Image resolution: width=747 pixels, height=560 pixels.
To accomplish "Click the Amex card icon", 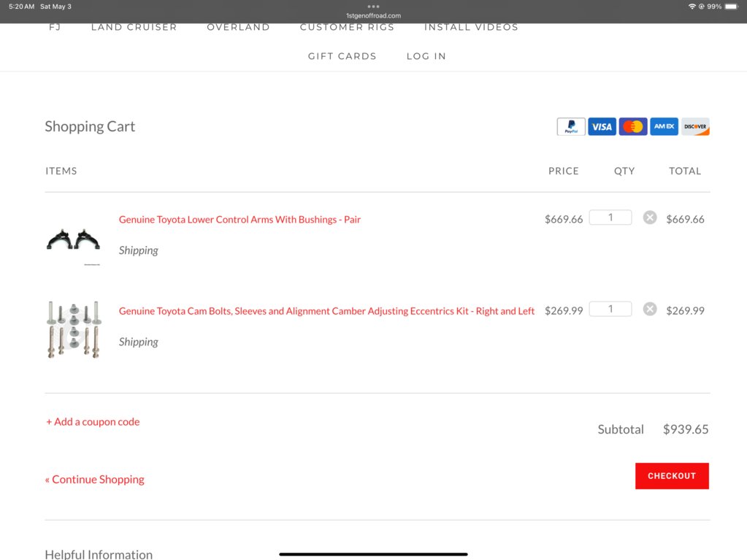I will tap(664, 126).
